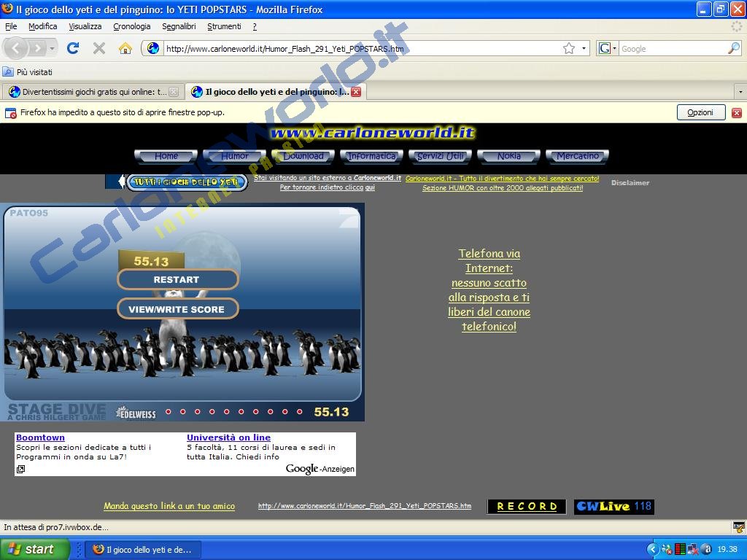The height and width of the screenshot is (560, 747).
Task: Click the Disclaimer link
Action: coord(630,183)
